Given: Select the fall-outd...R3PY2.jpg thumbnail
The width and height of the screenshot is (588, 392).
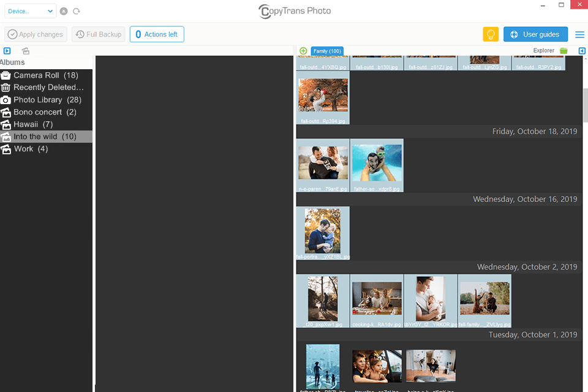Looking at the screenshot, I should point(538,63).
